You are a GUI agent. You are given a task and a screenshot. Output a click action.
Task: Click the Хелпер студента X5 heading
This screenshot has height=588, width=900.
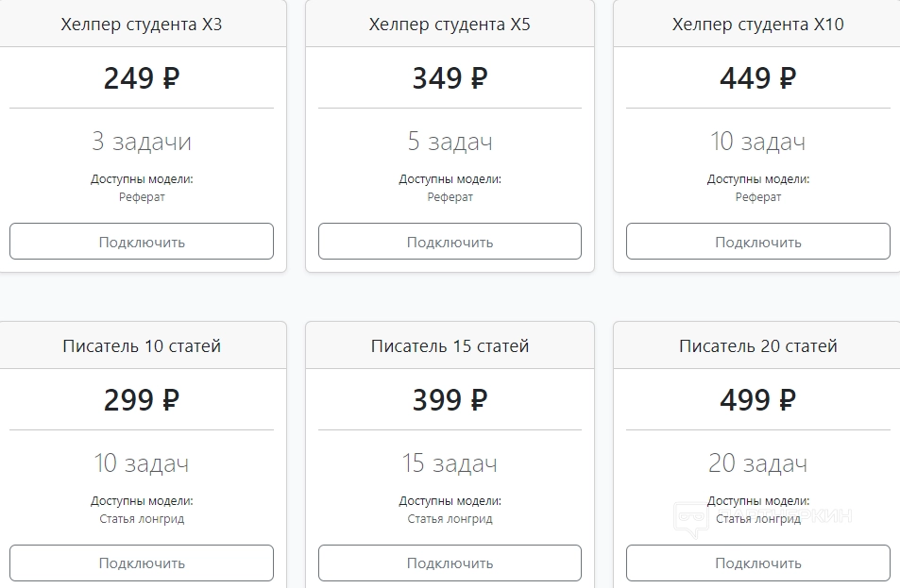[450, 25]
